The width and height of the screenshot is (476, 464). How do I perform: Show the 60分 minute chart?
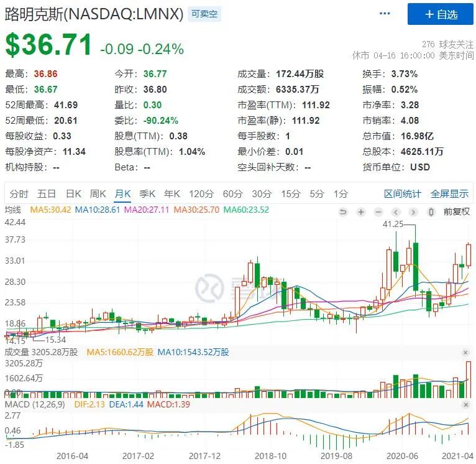pyautogui.click(x=232, y=193)
